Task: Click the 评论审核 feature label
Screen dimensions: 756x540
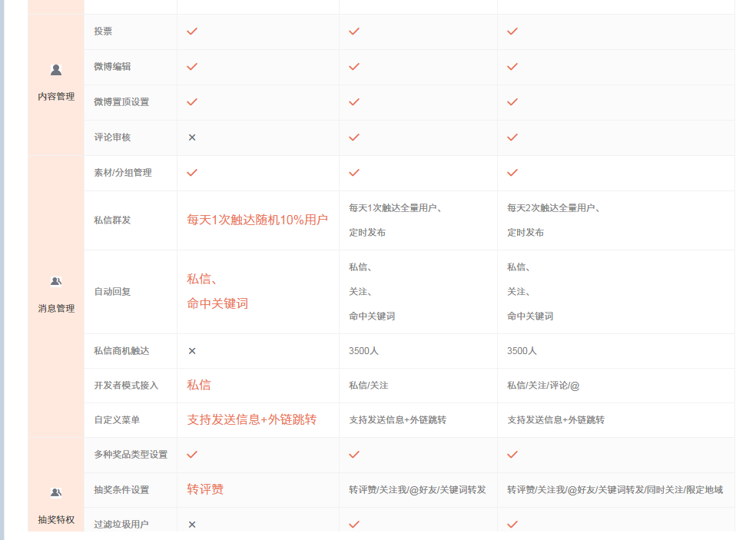Action: tap(112, 137)
